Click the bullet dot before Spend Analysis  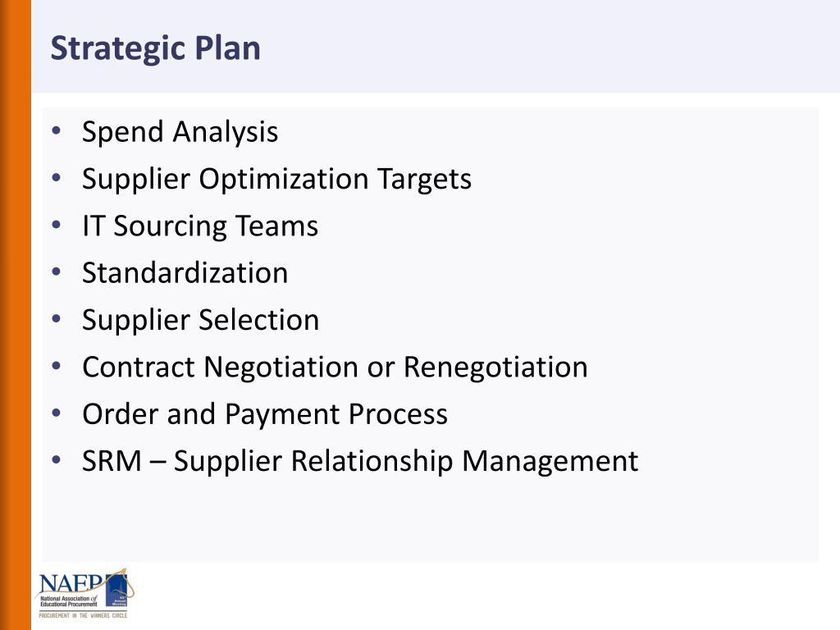point(57,130)
